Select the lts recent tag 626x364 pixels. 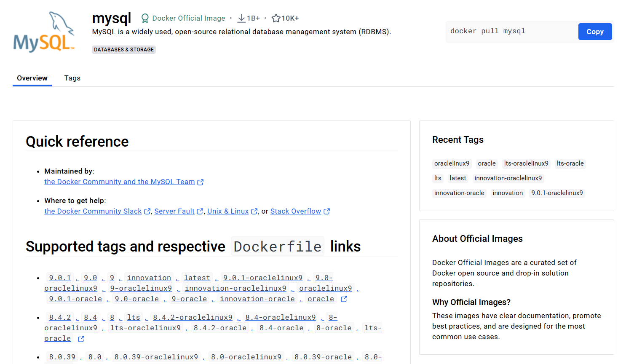[438, 178]
